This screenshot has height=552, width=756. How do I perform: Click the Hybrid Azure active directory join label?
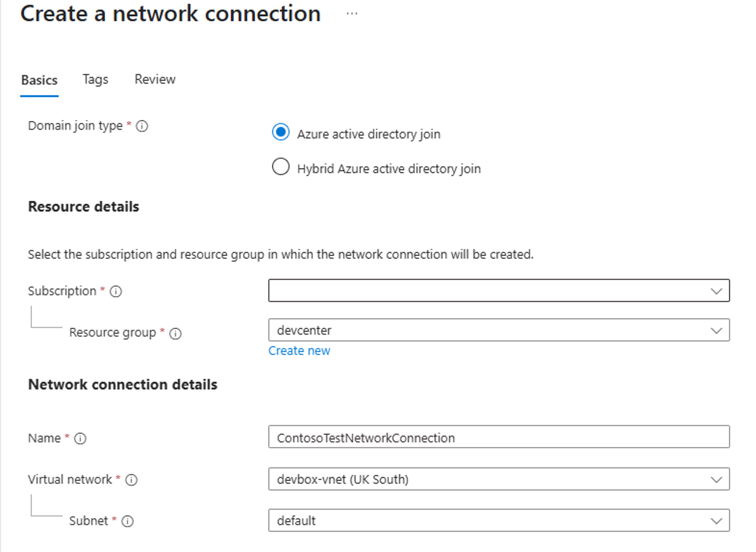(389, 169)
